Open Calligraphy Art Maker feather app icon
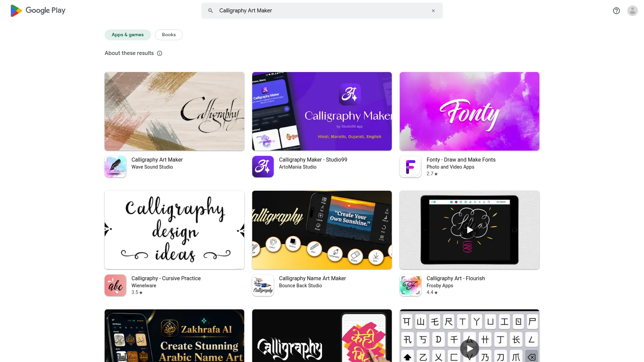Viewport: 644px width, 362px height. (115, 167)
